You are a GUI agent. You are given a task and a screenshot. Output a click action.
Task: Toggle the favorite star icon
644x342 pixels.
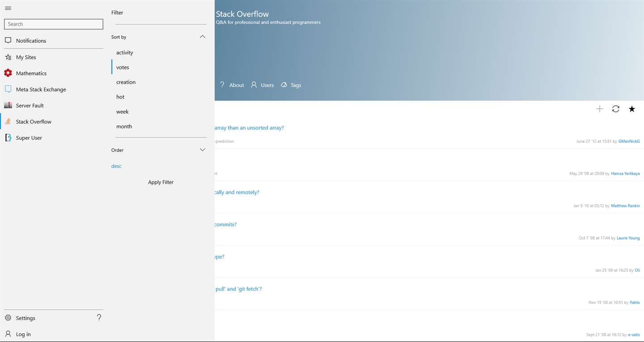click(x=632, y=109)
